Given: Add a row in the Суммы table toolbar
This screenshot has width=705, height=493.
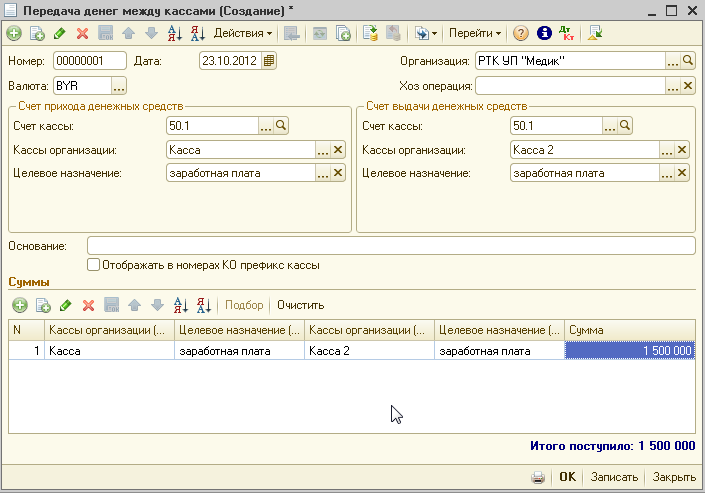Looking at the screenshot, I should coord(19,305).
